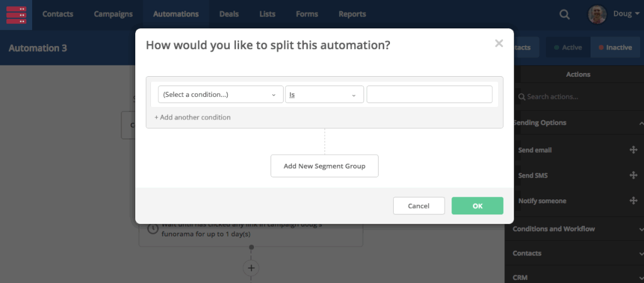
Task: Open search via magnifying glass icon
Action: (564, 14)
